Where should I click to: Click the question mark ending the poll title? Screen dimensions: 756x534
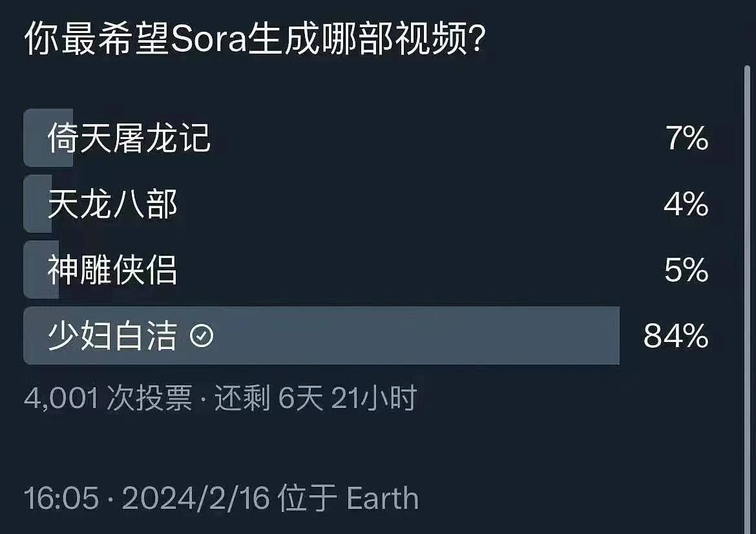click(476, 40)
